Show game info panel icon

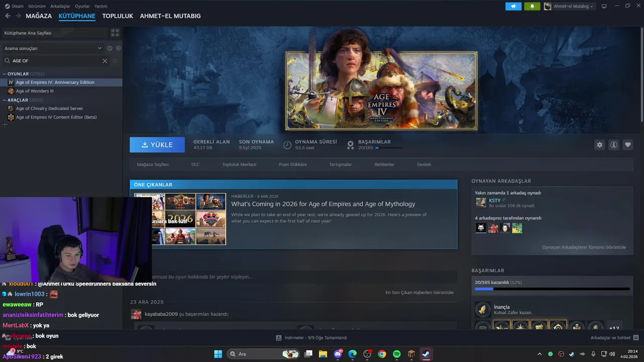[x=613, y=145]
